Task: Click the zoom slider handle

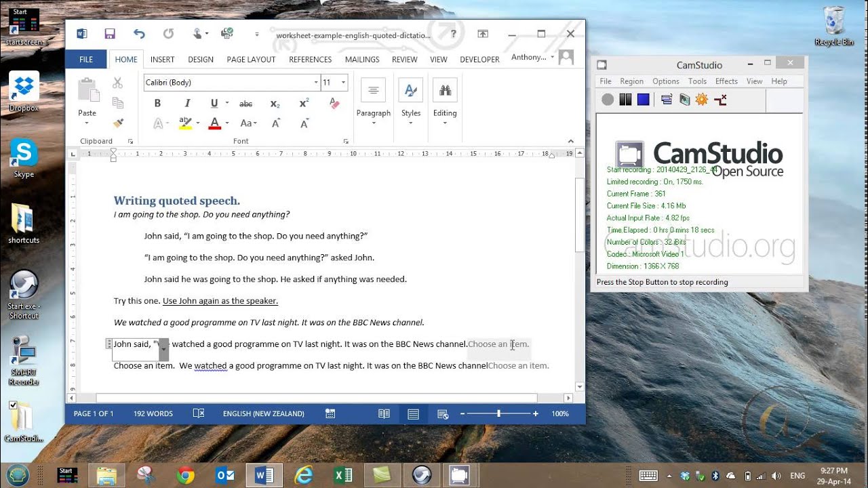Action: click(x=498, y=413)
